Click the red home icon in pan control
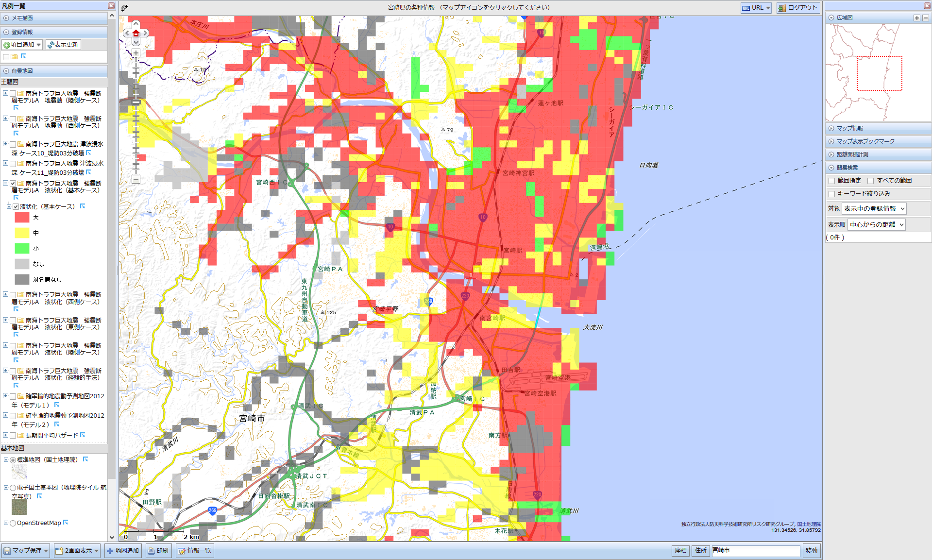The image size is (932, 560). 136,33
